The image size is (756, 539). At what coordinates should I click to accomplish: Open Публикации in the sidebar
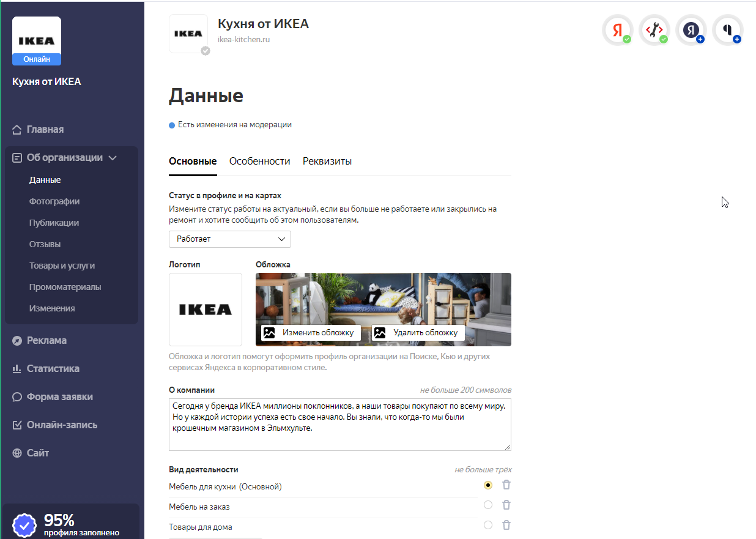54,223
